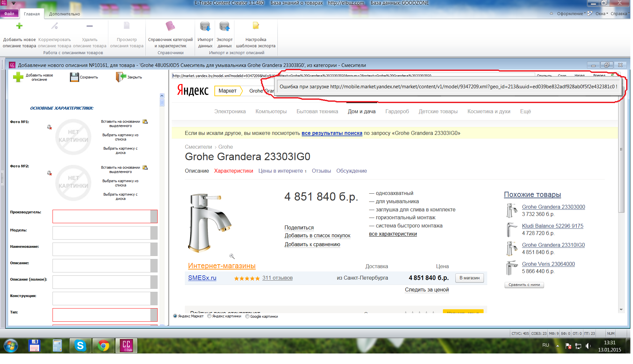
Task: Click the paste icon for Фото №2
Action: point(145,168)
